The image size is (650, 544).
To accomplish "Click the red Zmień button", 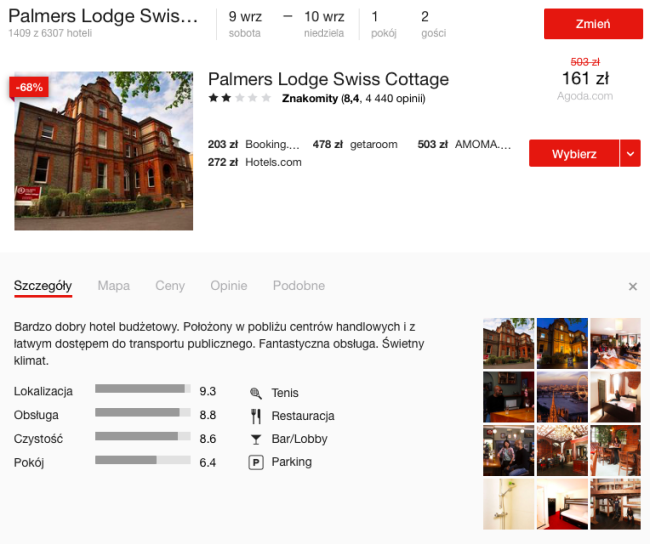I will 593,24.
